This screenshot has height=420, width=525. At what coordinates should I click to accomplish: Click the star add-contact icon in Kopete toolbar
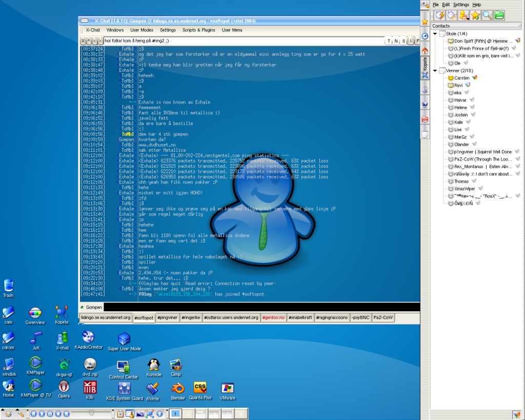(x=475, y=15)
